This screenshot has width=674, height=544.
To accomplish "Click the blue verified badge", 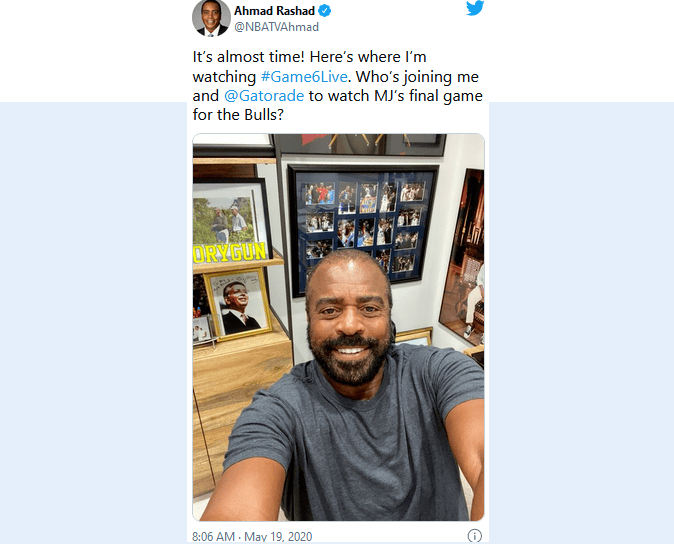I will [325, 11].
